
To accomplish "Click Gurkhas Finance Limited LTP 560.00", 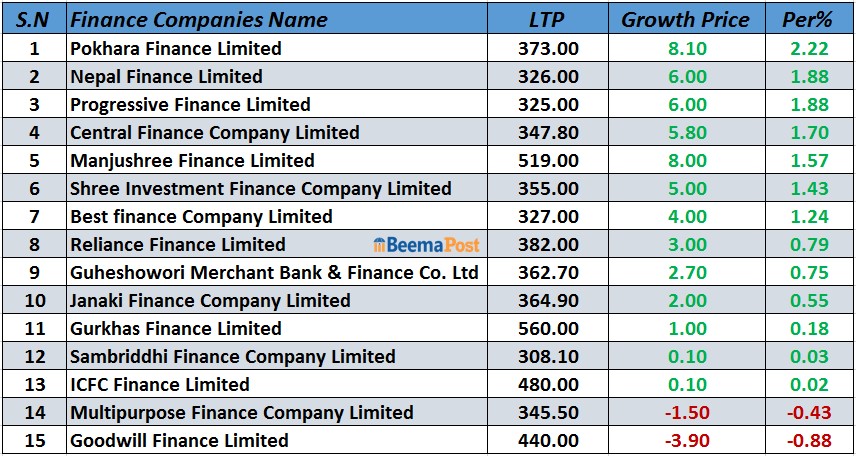I will click(x=548, y=329).
